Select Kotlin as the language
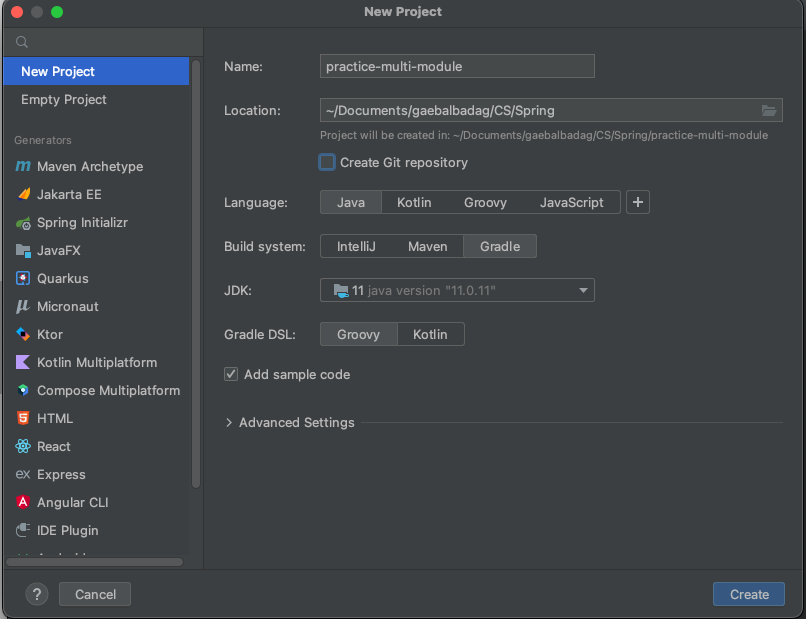Image resolution: width=806 pixels, height=619 pixels. click(414, 202)
